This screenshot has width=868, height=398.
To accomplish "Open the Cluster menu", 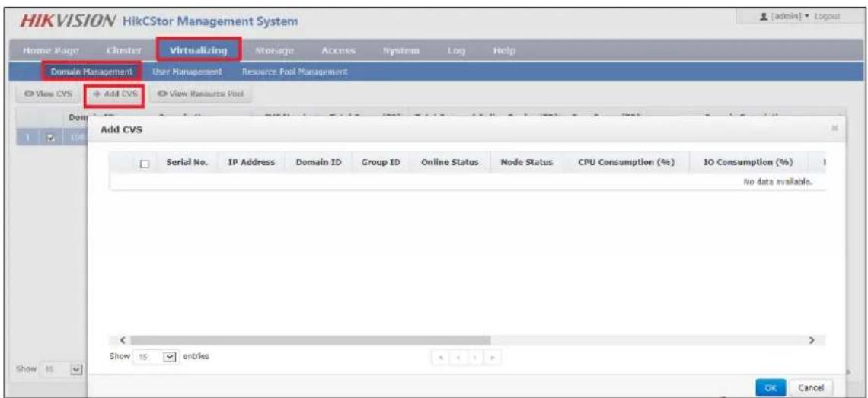I will pyautogui.click(x=125, y=51).
